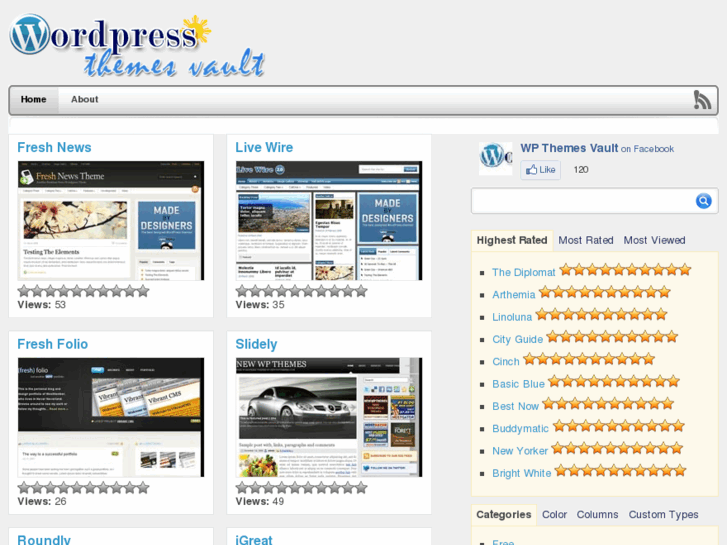Click the RSS feed icon in the navigation bar
Screen dimensions: 727x545
click(x=702, y=100)
